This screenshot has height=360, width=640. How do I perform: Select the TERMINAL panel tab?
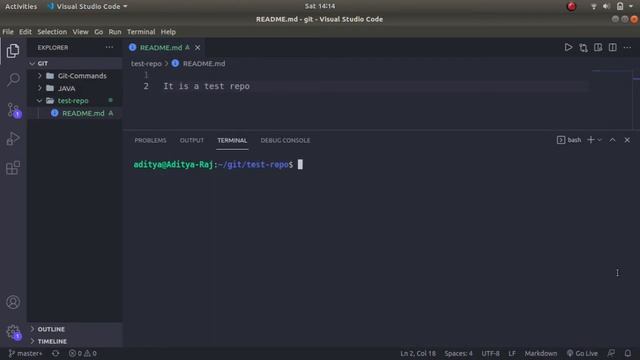(x=232, y=140)
